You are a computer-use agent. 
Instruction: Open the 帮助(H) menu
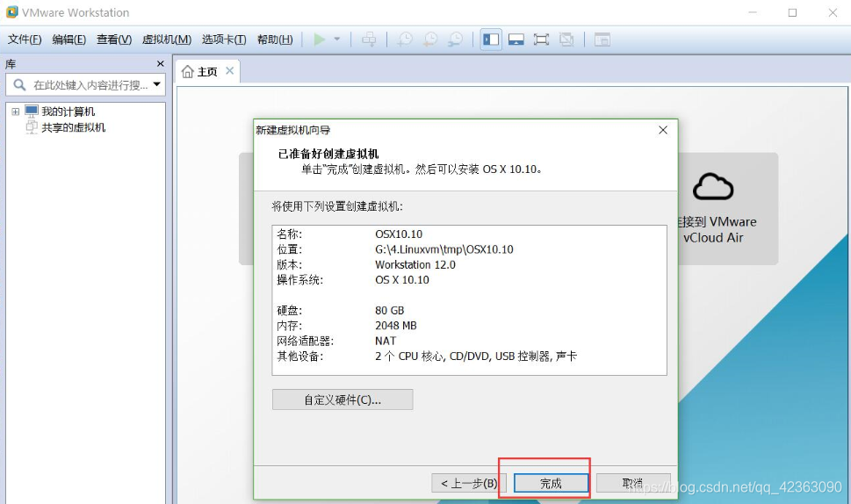275,39
